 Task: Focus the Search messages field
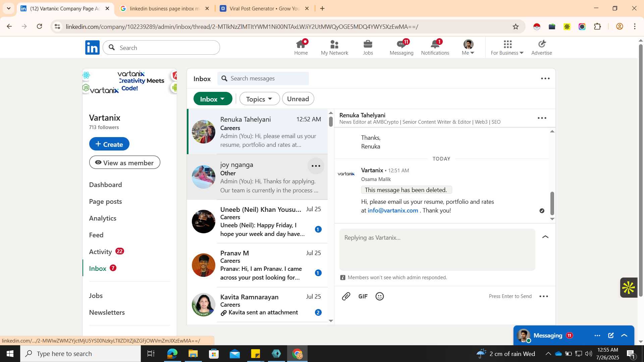pyautogui.click(x=263, y=78)
